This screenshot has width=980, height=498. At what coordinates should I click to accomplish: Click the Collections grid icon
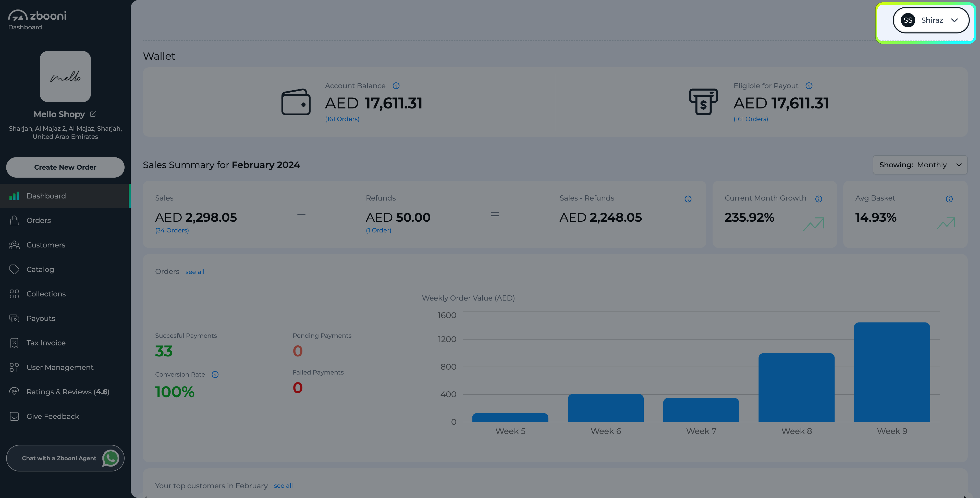click(x=14, y=294)
